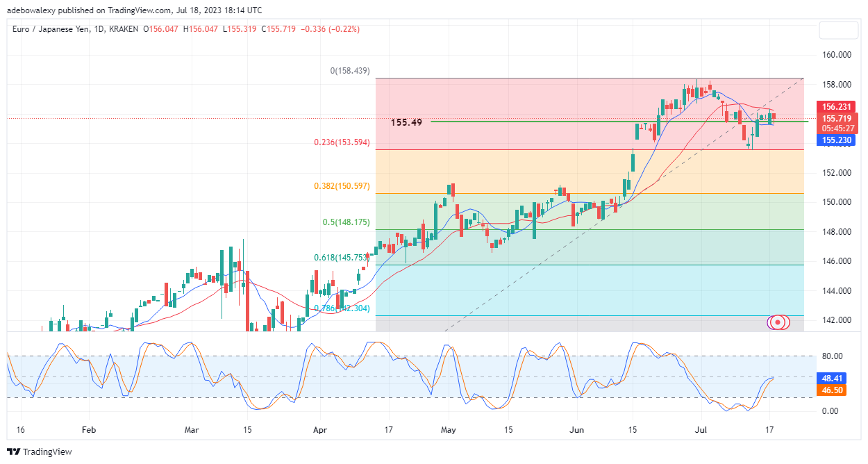
Task: Click the Mar date axis label
Action: click(x=192, y=430)
